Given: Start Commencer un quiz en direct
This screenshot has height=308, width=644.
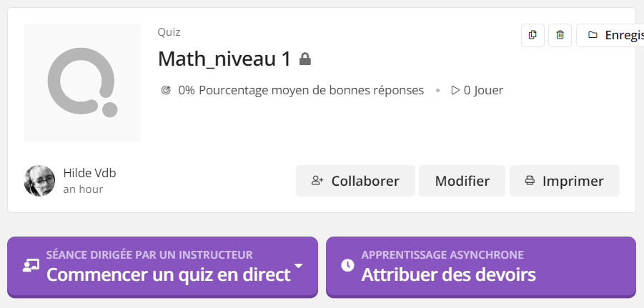Looking at the screenshot, I should pos(163,267).
